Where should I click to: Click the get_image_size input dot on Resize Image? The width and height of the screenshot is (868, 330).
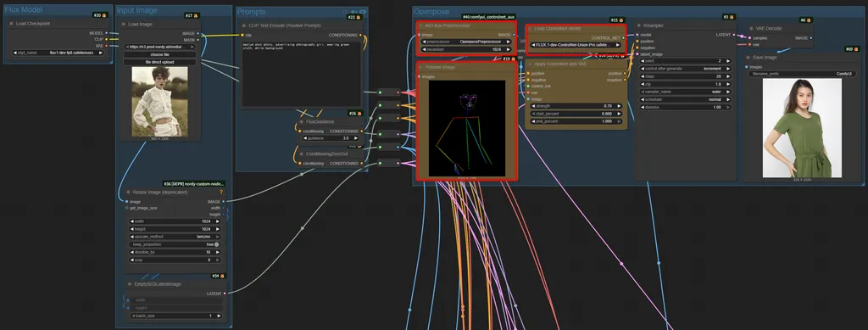127,208
